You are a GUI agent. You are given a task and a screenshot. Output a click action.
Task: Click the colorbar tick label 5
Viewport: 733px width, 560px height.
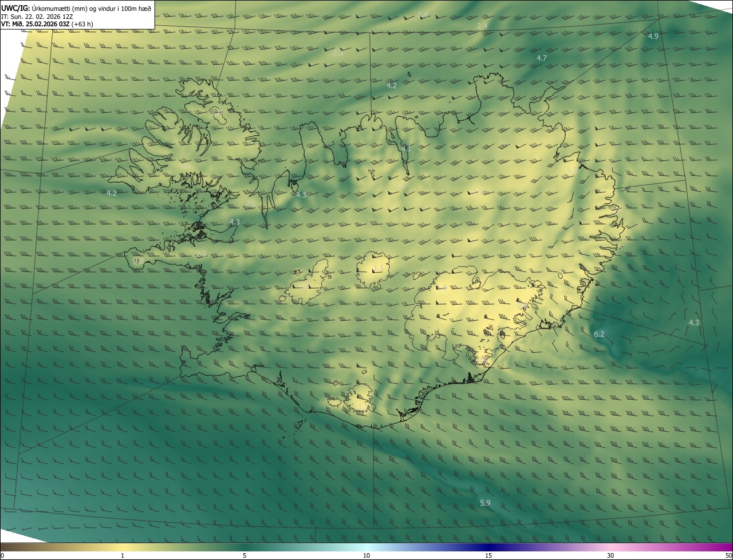(245, 556)
